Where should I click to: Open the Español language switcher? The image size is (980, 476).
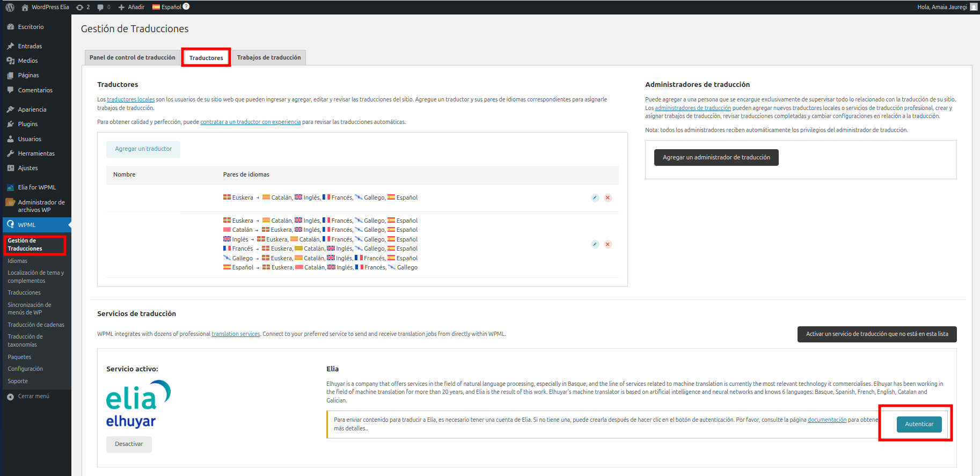pos(167,7)
